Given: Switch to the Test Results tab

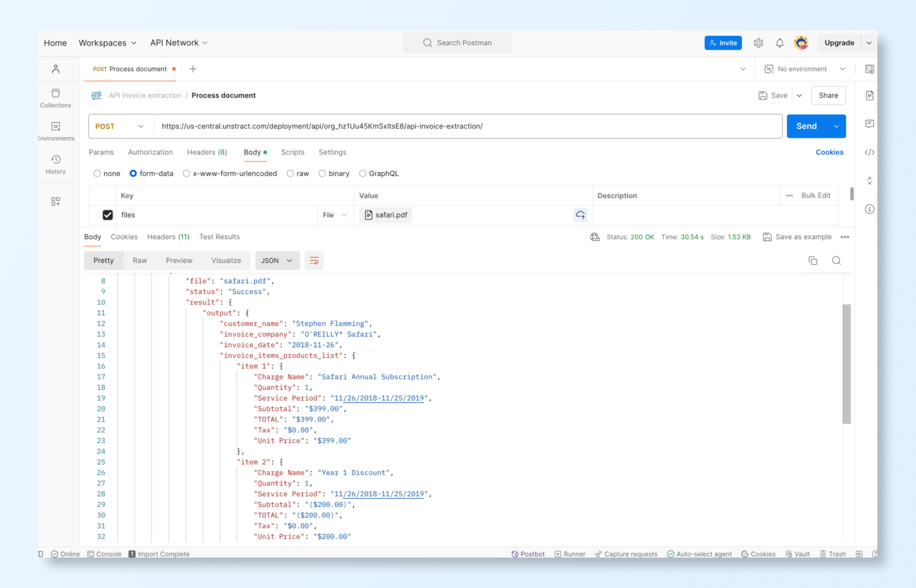Looking at the screenshot, I should (x=219, y=237).
